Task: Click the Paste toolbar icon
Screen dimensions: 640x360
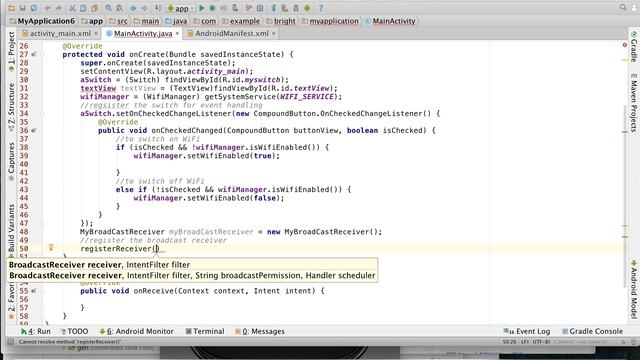Action: coord(94,8)
